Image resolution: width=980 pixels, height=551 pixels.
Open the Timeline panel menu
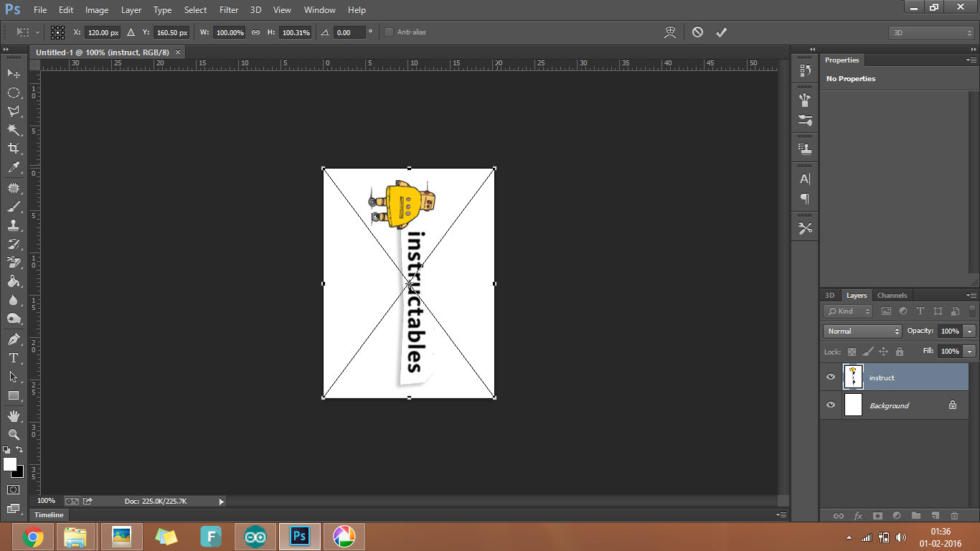pyautogui.click(x=781, y=515)
